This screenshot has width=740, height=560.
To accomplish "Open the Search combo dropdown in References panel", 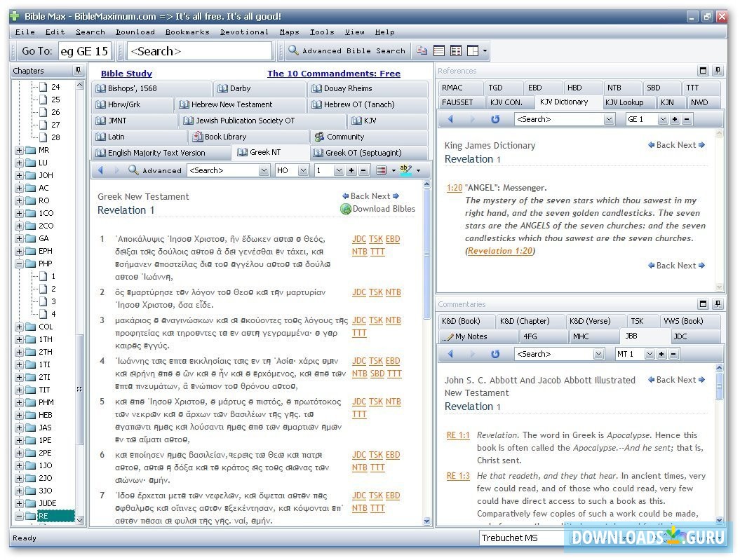I will point(610,120).
